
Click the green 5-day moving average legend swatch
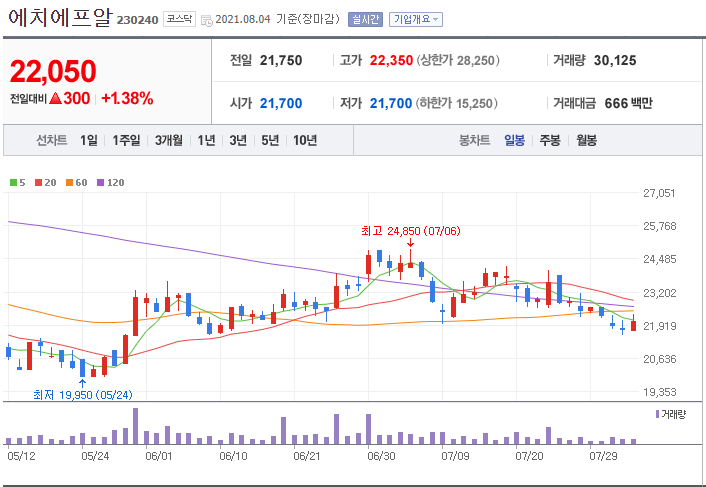[x=14, y=182]
